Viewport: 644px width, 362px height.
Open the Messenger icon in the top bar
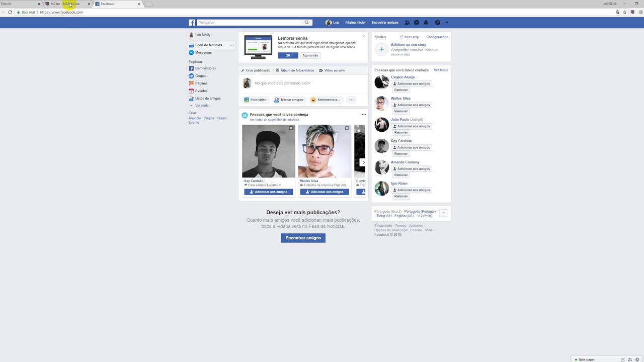click(417, 23)
